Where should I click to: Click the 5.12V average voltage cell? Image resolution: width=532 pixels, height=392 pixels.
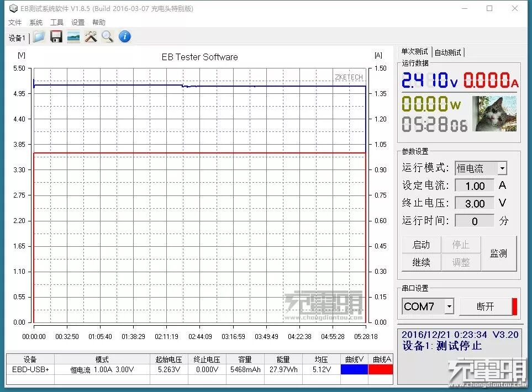pos(322,369)
